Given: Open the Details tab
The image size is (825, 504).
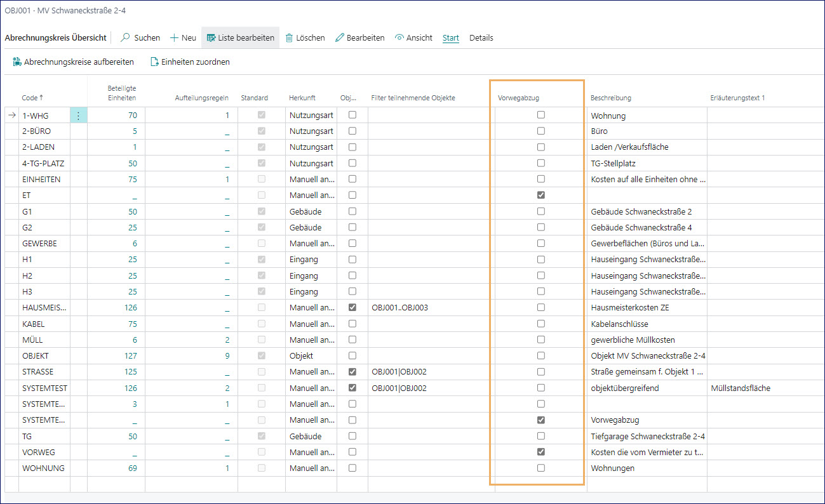Looking at the screenshot, I should [x=481, y=37].
